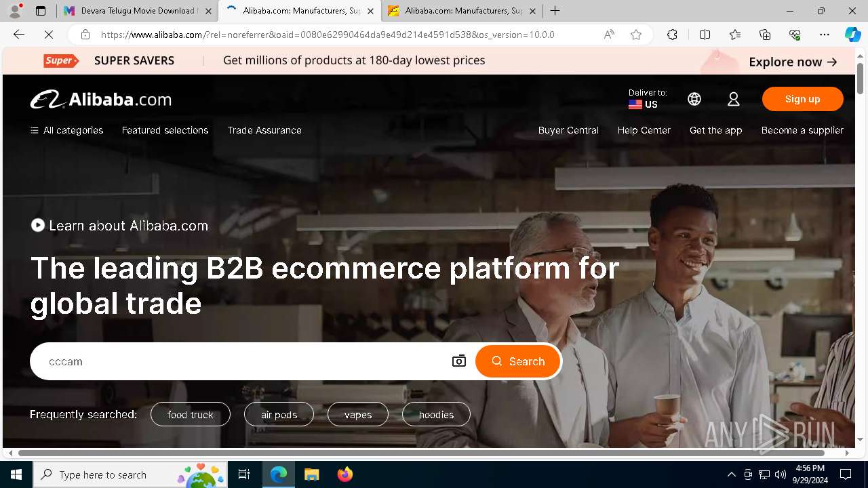
Task: Add this page to favorites star
Action: point(636,35)
